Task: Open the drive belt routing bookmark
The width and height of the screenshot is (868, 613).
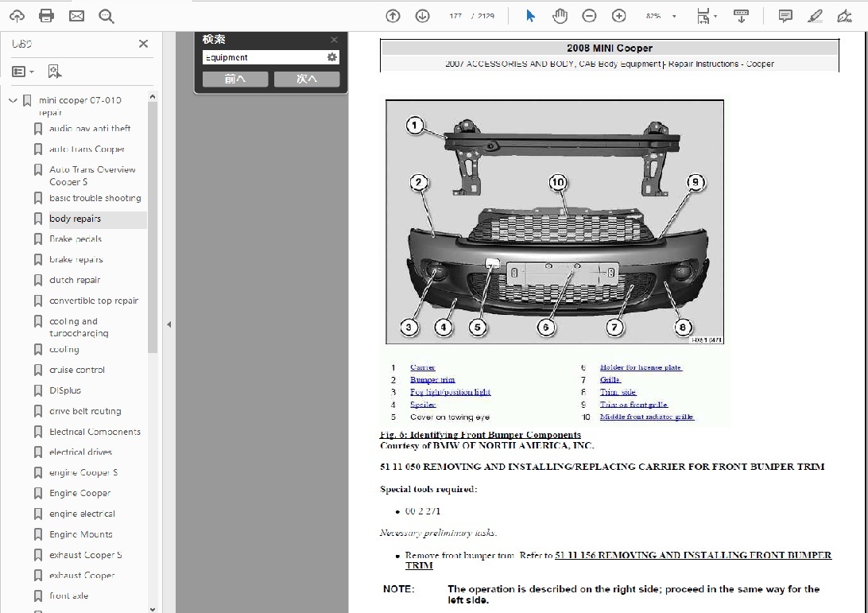Action: point(85,411)
